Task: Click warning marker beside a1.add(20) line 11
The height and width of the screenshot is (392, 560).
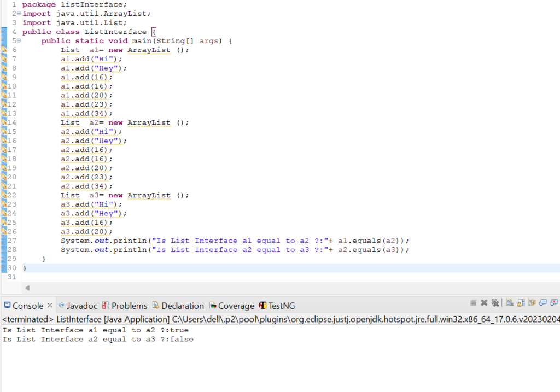Action: pyautogui.click(x=4, y=95)
